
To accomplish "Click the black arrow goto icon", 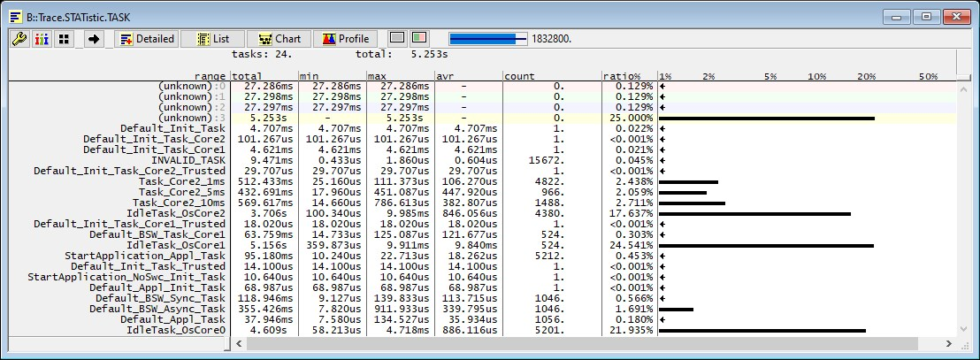I will point(94,39).
